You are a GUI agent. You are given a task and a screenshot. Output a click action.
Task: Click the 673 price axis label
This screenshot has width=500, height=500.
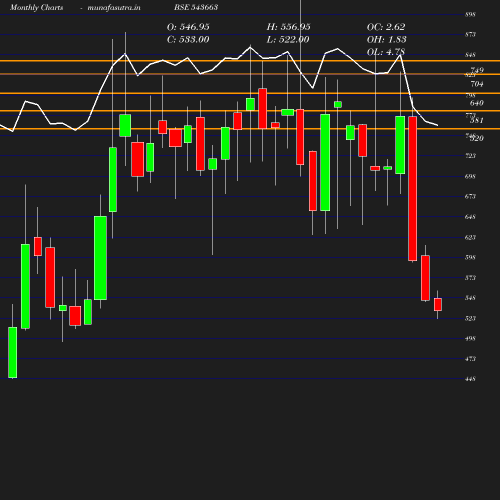point(470,196)
